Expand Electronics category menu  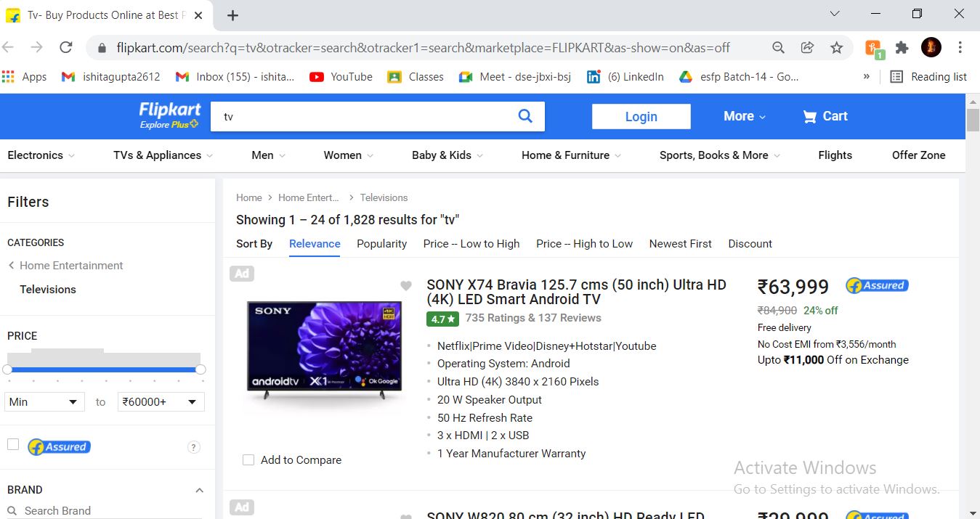41,155
